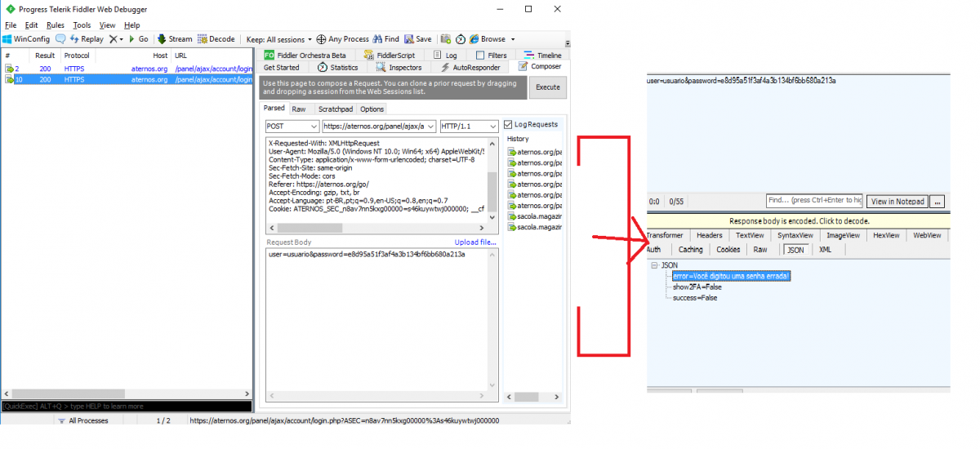
Task: Open the Remove sessions X dropdown
Action: click(x=116, y=39)
